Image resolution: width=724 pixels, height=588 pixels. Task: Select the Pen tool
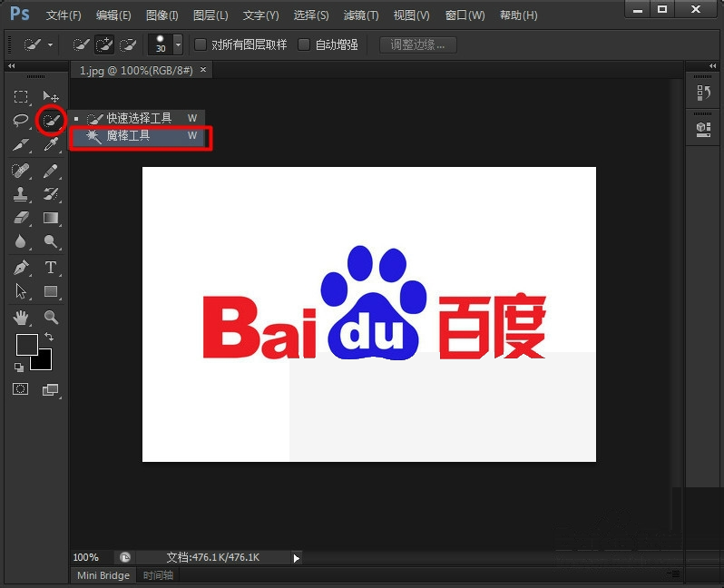[x=21, y=268]
